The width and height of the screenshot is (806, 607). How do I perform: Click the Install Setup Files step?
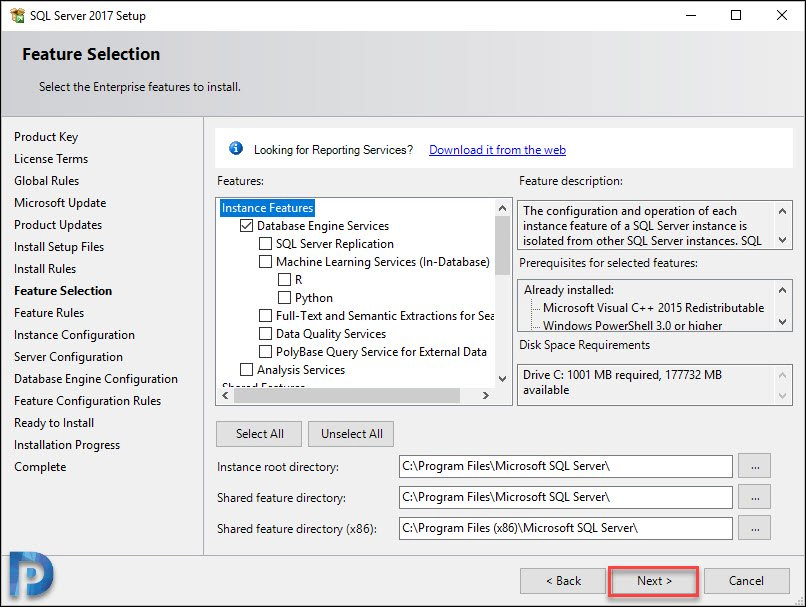click(59, 247)
